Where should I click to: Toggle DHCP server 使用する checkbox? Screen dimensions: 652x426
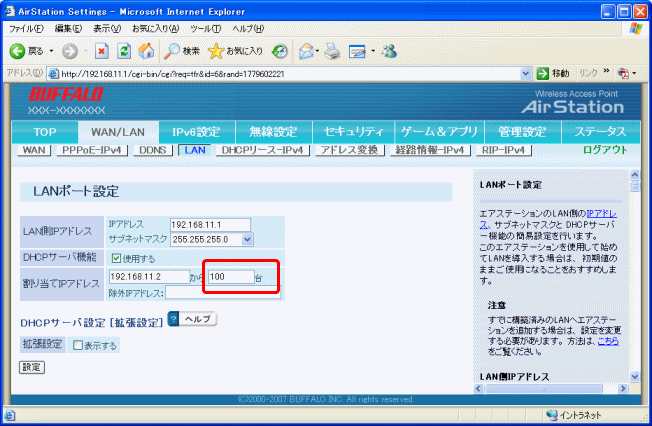115,259
